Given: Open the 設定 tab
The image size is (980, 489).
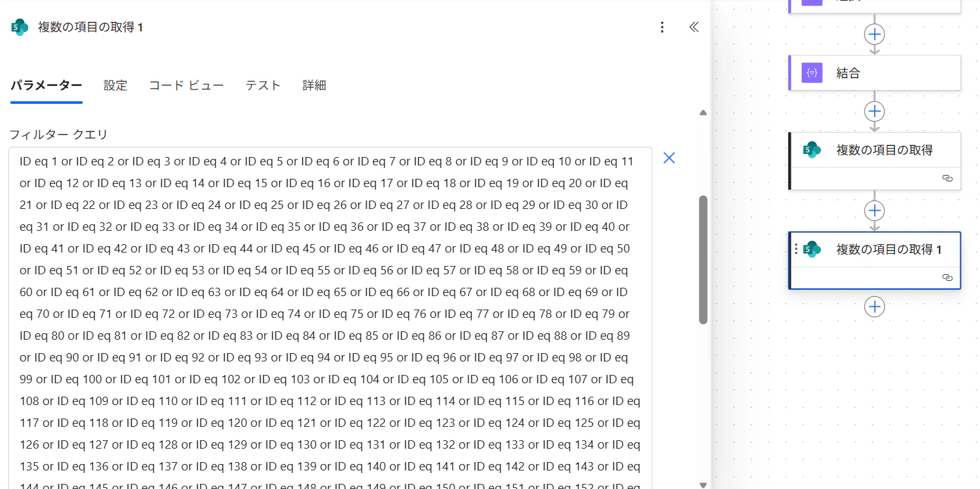Looking at the screenshot, I should point(115,85).
